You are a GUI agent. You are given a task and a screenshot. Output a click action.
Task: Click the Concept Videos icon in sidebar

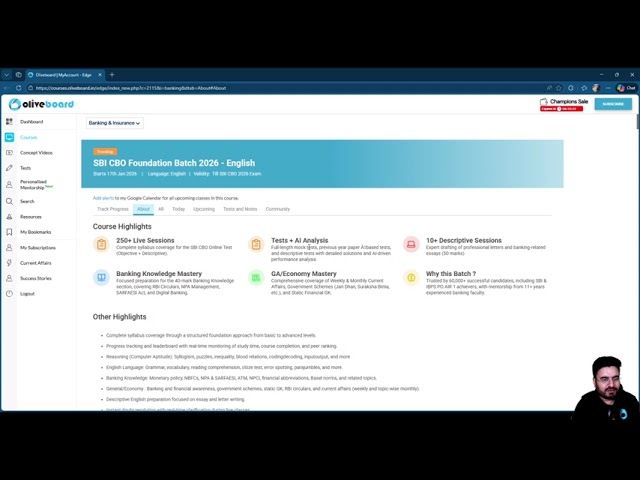coord(9,153)
